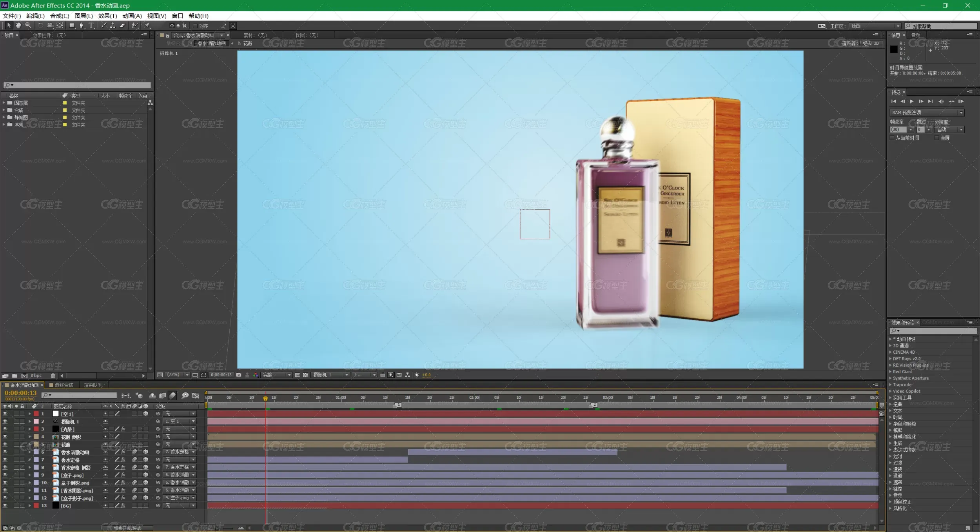Toggle visibility of the [光晕] layer
Image resolution: width=980 pixels, height=532 pixels.
pos(5,429)
